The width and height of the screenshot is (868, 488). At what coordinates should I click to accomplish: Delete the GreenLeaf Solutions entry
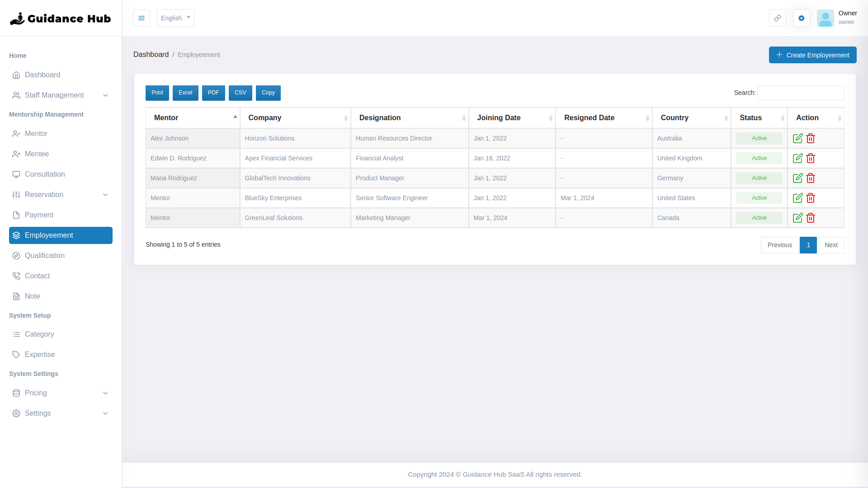click(810, 218)
